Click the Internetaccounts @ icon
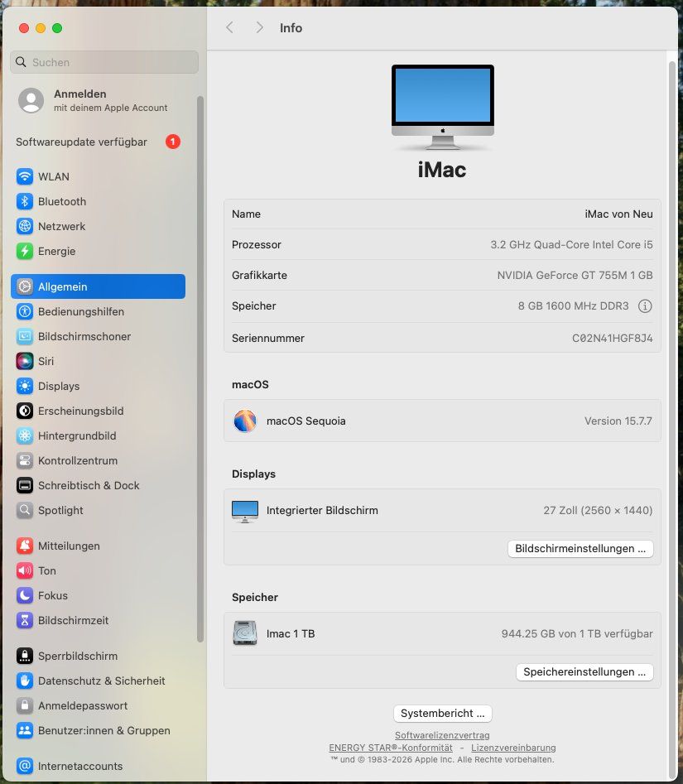Viewport: 683px width, 784px height. click(x=25, y=766)
